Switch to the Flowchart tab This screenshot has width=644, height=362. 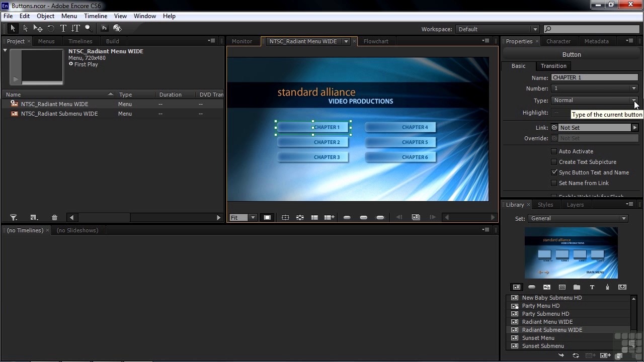click(376, 41)
